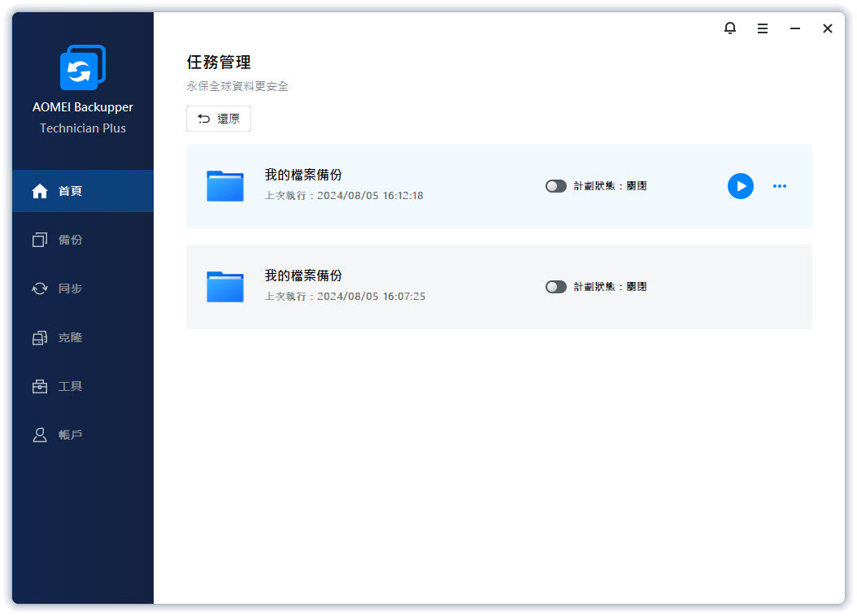Click folder icon of first backup task
The image size is (857, 616).
(x=225, y=186)
